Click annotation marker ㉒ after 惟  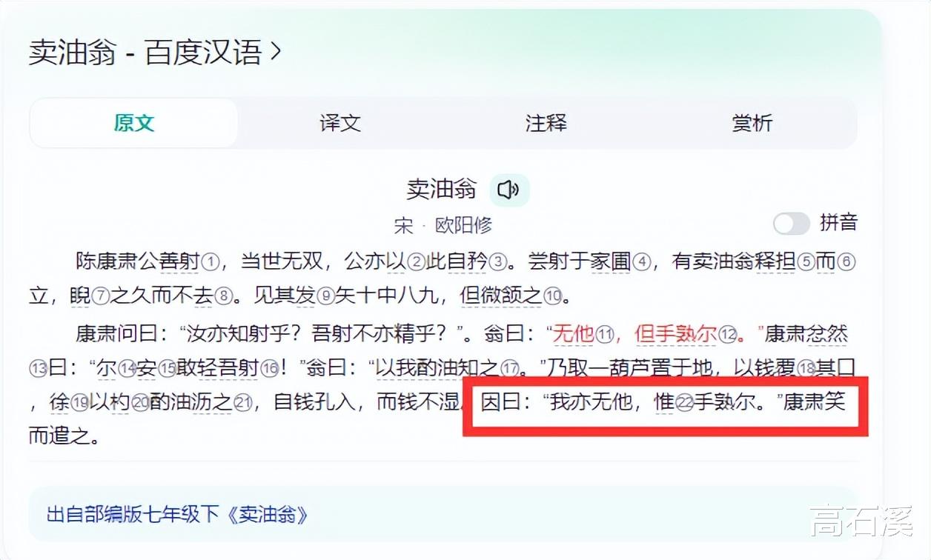pos(684,404)
